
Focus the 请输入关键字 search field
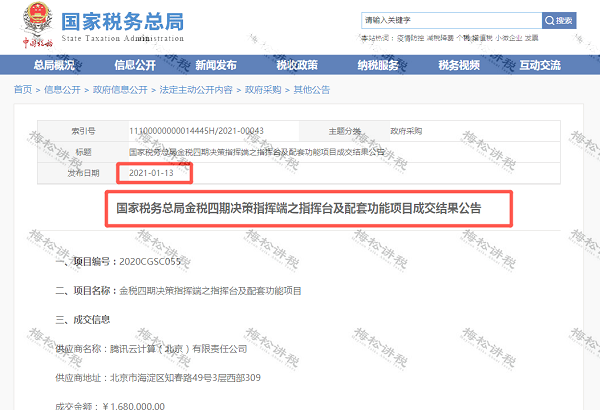pyautogui.click(x=452, y=20)
